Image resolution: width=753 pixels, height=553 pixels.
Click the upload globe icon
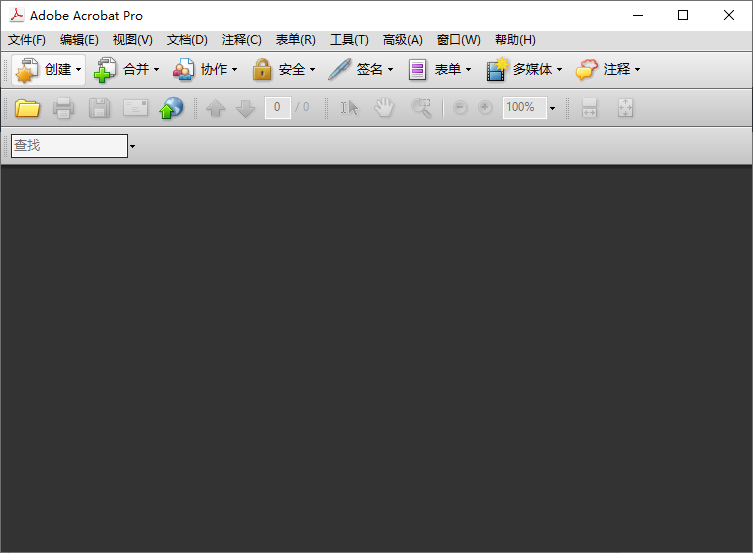(171, 108)
